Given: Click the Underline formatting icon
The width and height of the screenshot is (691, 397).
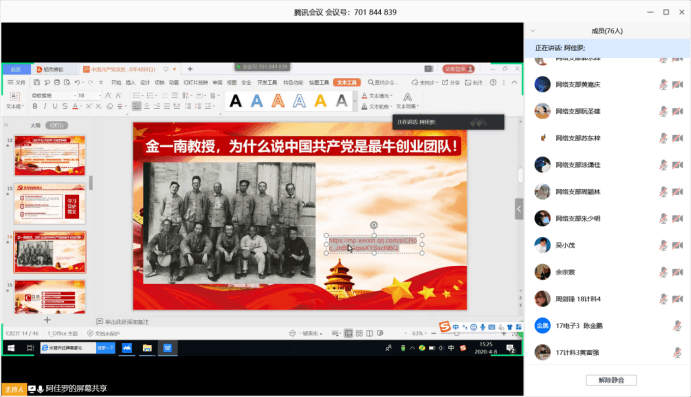Looking at the screenshot, I should 55,106.
